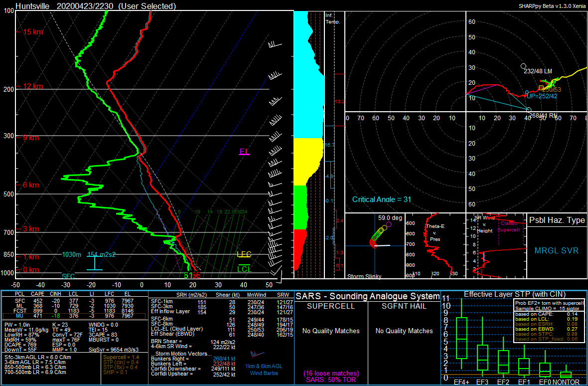Click the UP=252/42 hodograph label
The image size is (588, 386).
(x=541, y=96)
